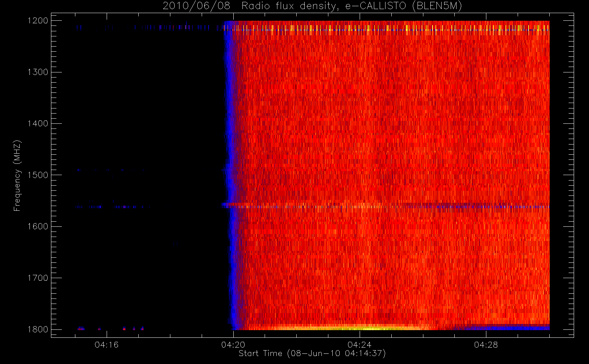The height and width of the screenshot is (364, 589).
Task: Select the 1700 frequency tick label
Action: (38, 278)
